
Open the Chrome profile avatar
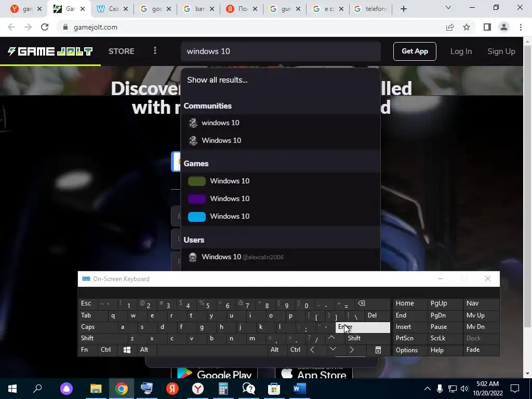tap(504, 27)
